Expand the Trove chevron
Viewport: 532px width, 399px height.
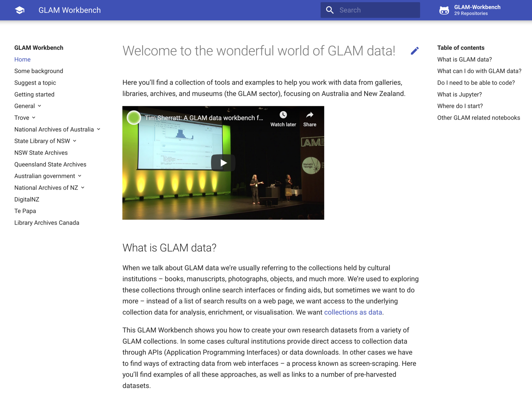(x=34, y=118)
